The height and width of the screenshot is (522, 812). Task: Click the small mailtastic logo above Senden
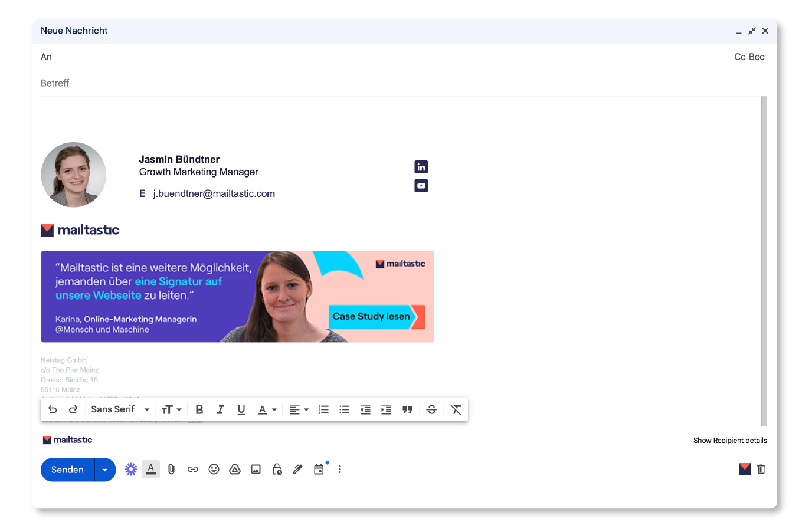click(x=67, y=440)
